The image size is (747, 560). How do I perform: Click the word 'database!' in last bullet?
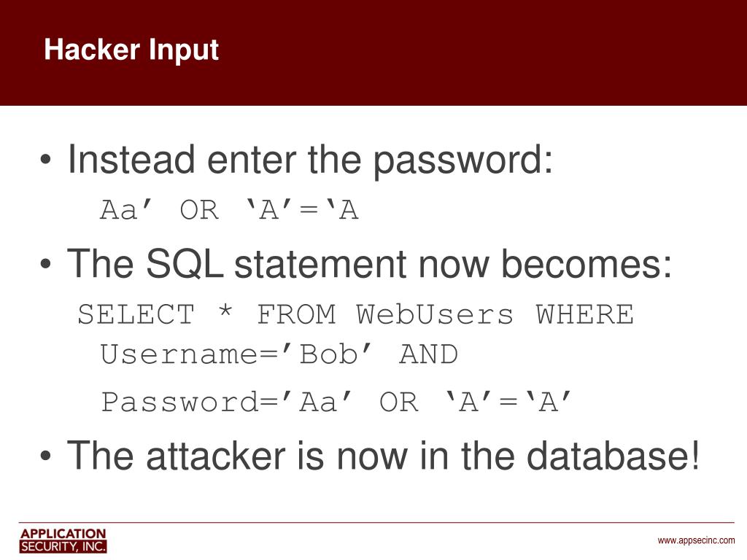click(x=613, y=456)
